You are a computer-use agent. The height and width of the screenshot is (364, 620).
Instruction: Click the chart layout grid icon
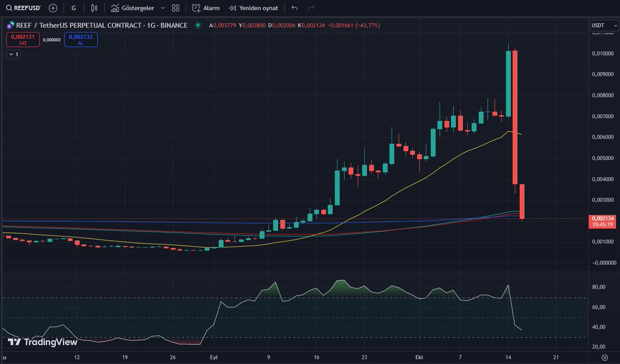[x=175, y=8]
